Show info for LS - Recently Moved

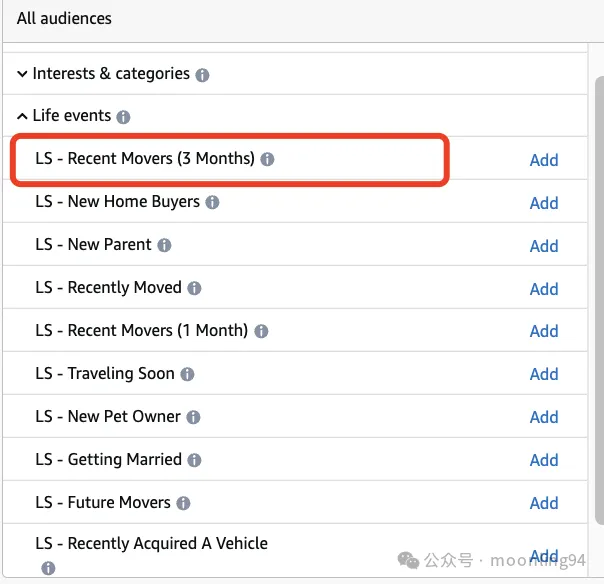(194, 288)
